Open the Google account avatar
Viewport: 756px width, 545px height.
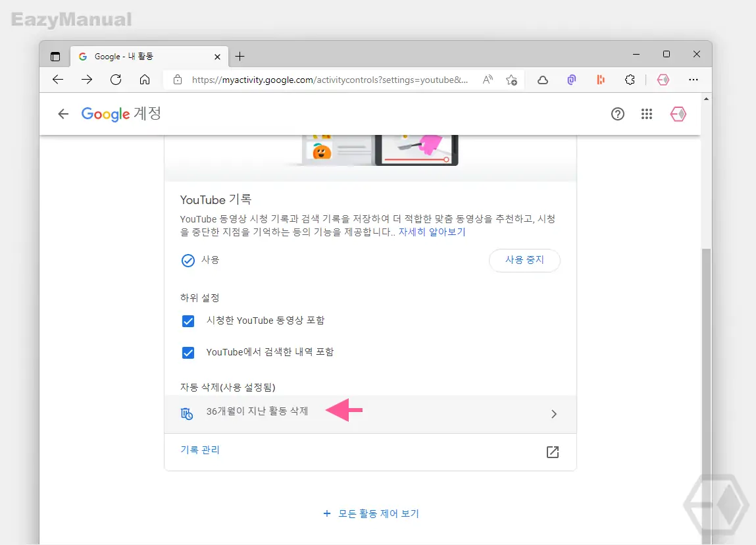tap(678, 114)
